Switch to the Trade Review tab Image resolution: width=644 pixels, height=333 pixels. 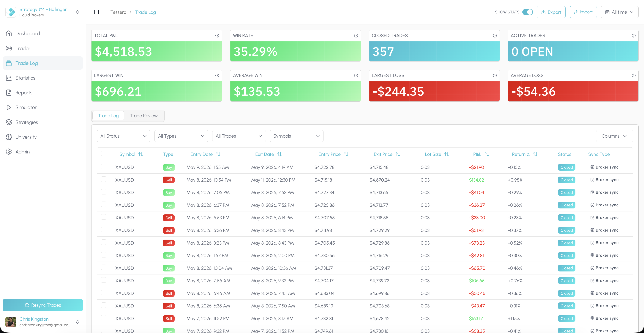[x=144, y=116]
